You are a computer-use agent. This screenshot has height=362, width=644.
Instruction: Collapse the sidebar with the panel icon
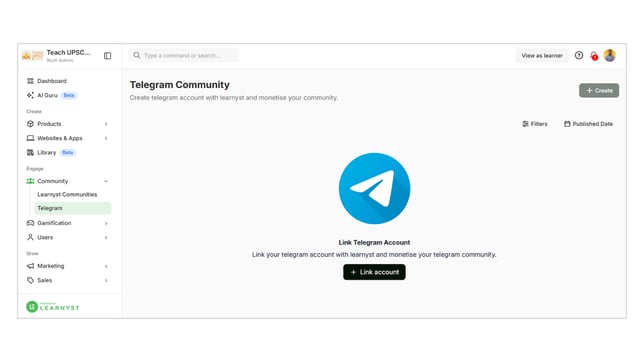107,55
